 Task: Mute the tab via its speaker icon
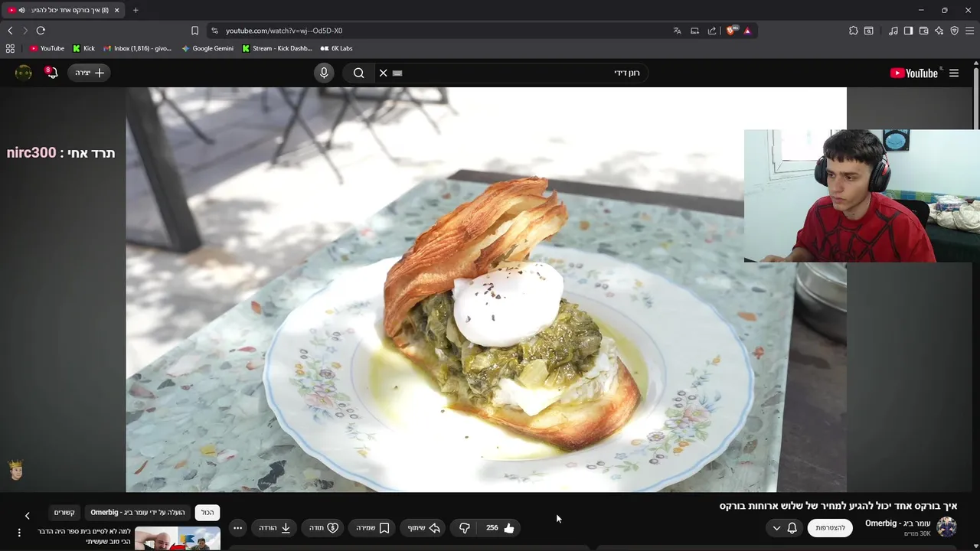coord(21,10)
